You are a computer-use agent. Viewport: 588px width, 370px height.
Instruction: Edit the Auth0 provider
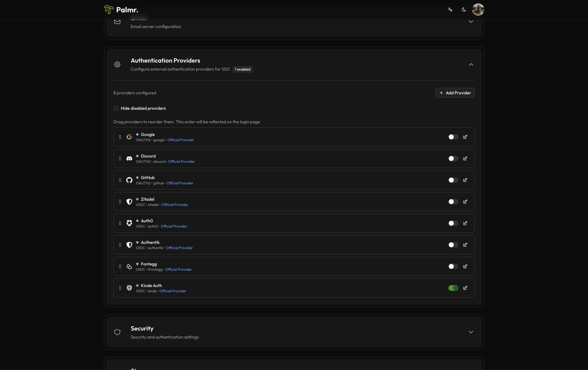pyautogui.click(x=465, y=223)
